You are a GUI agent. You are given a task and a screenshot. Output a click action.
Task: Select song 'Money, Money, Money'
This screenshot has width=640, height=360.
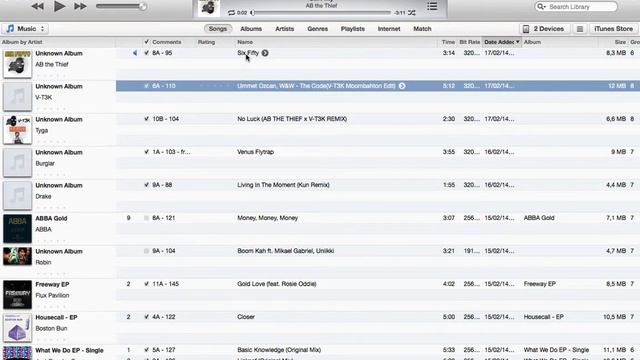(268, 218)
